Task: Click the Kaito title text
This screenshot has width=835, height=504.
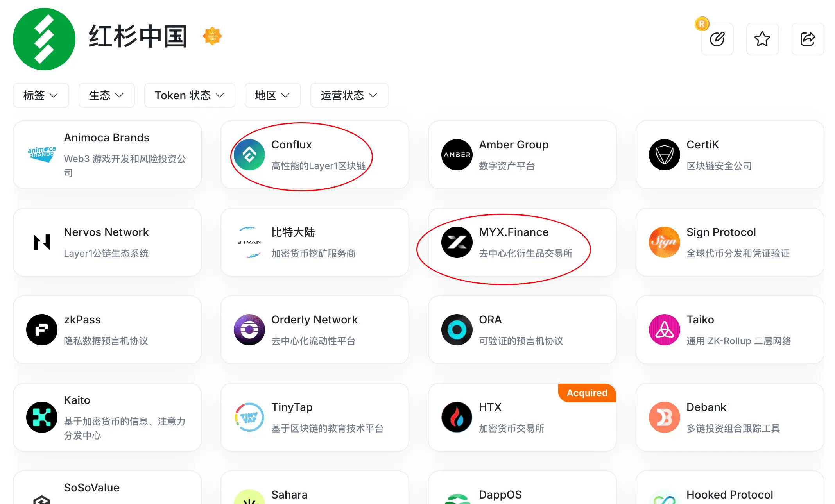Action: tap(77, 400)
